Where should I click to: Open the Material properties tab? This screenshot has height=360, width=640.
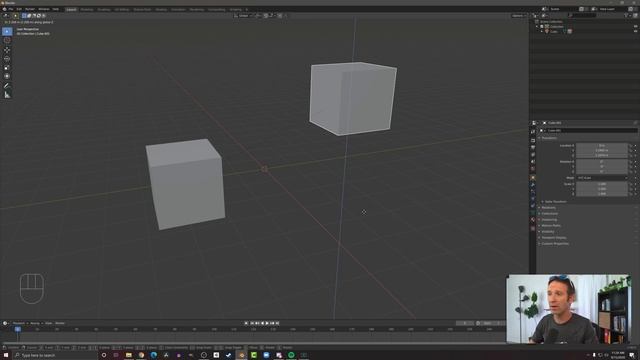[533, 220]
